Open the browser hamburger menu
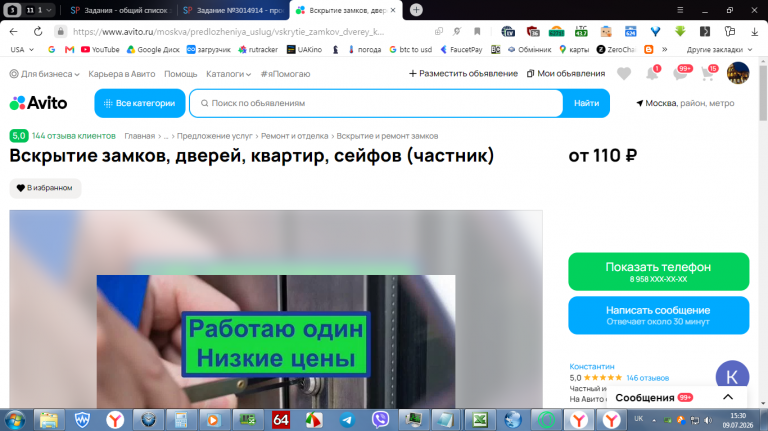Screen dimensions: 768x431 pyautogui.click(x=680, y=10)
